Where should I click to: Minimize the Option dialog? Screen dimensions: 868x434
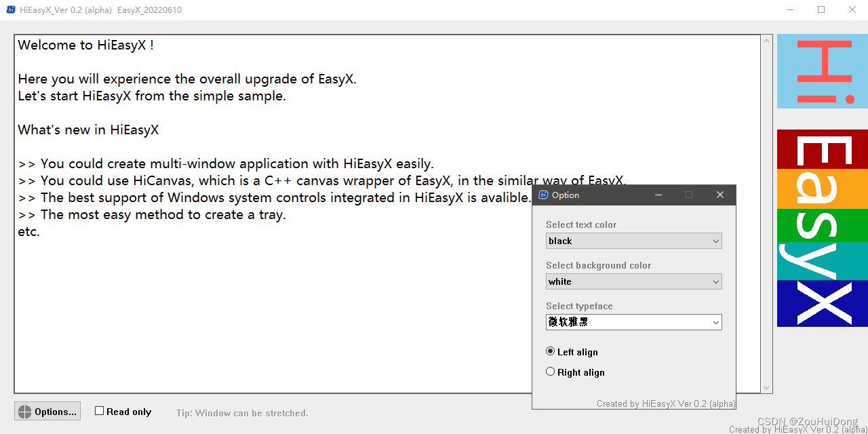(658, 195)
